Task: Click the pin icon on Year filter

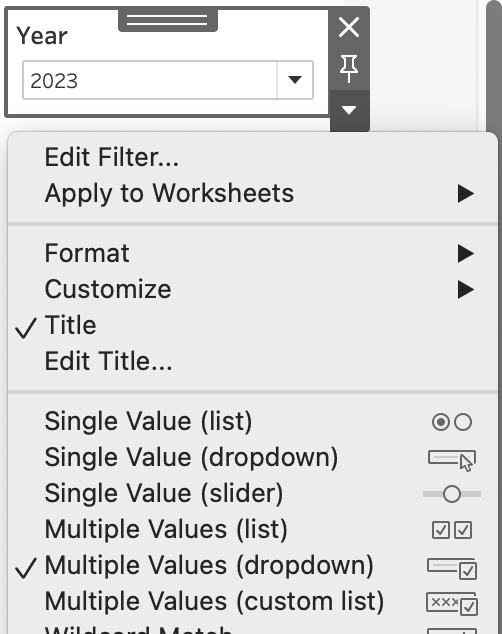Action: (349, 69)
